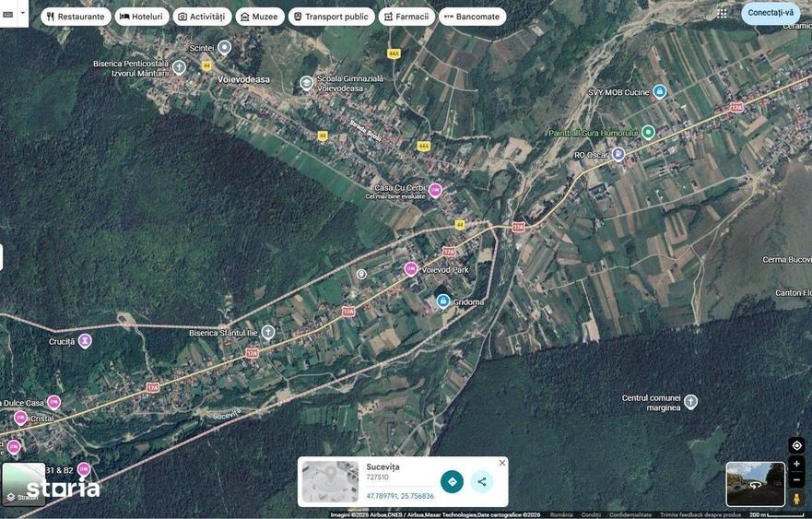The height and width of the screenshot is (519, 812).
Task: Click the Voievodeasa village label
Action: tap(243, 79)
